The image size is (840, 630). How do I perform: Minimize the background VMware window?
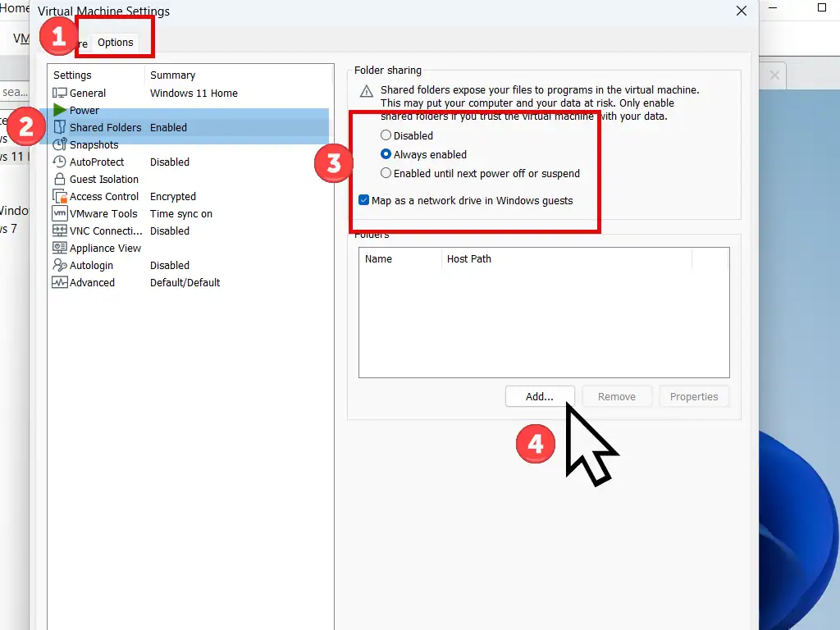click(x=773, y=7)
